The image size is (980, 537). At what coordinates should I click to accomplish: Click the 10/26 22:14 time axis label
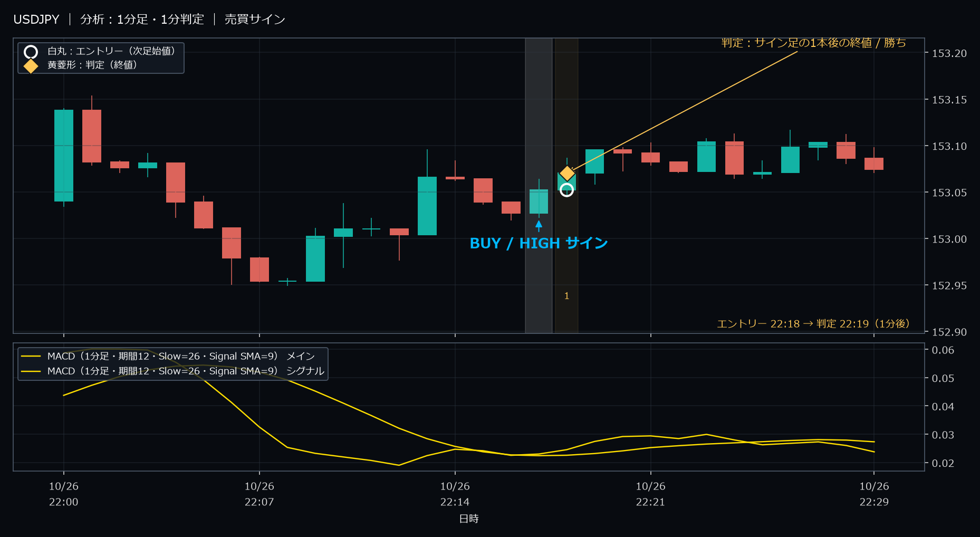pyautogui.click(x=455, y=494)
